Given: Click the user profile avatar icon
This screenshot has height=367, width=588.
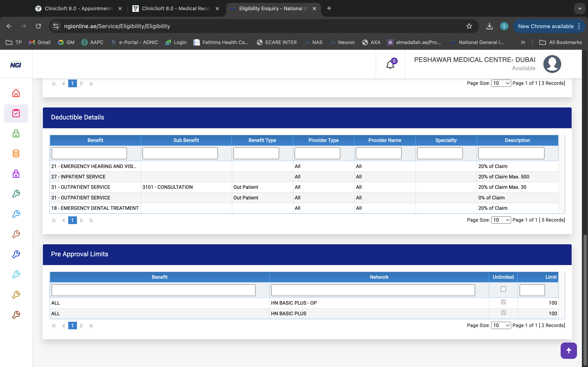Looking at the screenshot, I should pyautogui.click(x=552, y=64).
